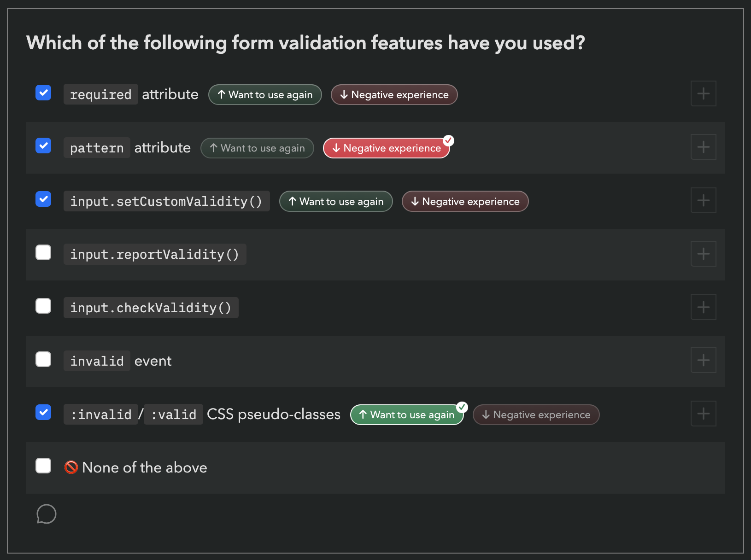Toggle off Want to use again for pseudo-classes

click(x=407, y=414)
